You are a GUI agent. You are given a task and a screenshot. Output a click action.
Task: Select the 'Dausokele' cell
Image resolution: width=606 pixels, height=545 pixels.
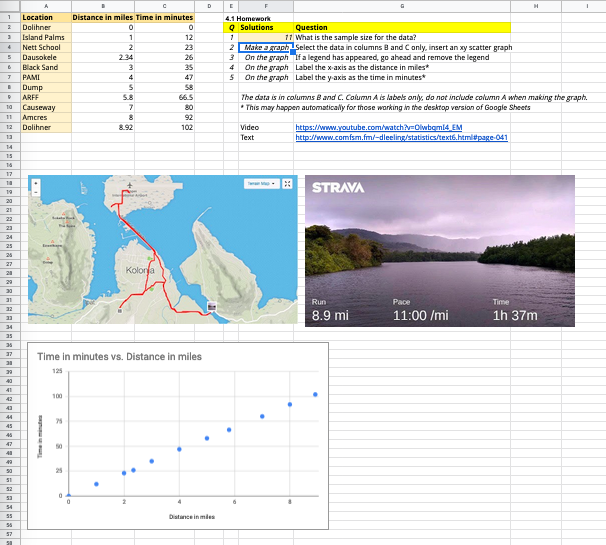pyautogui.click(x=46, y=58)
